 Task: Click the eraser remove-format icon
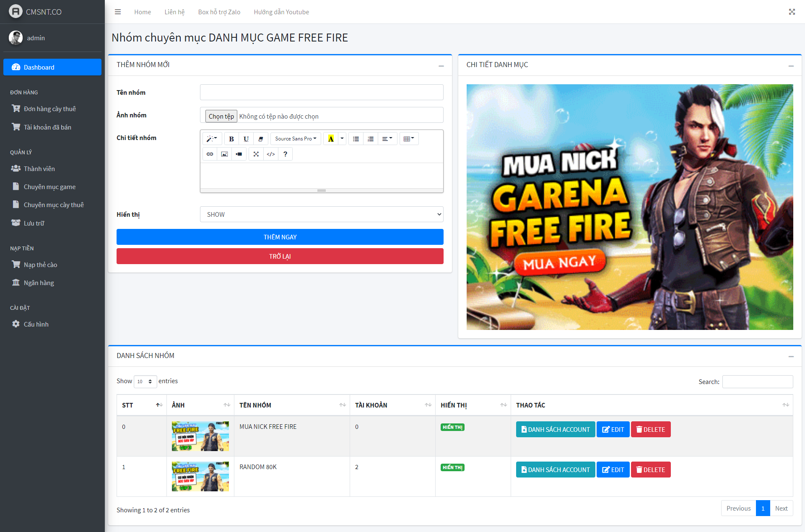click(260, 139)
